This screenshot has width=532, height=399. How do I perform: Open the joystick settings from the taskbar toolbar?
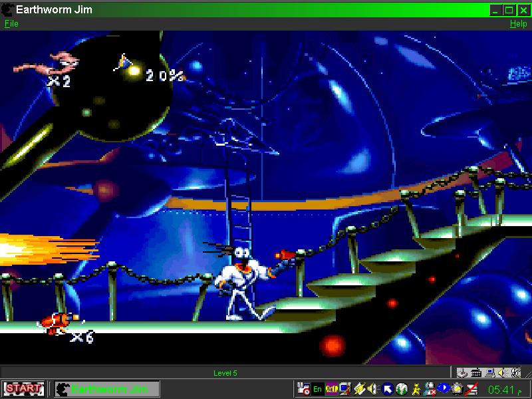coord(462,373)
